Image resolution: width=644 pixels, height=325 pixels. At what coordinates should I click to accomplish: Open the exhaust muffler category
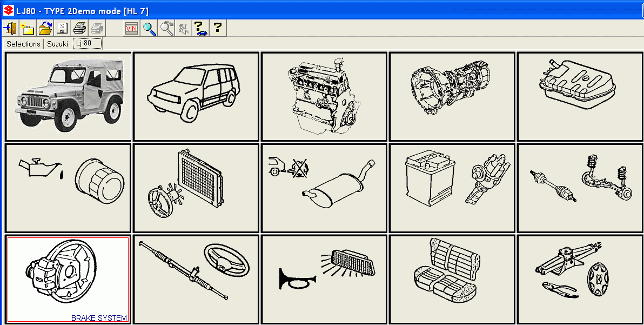tap(325, 188)
